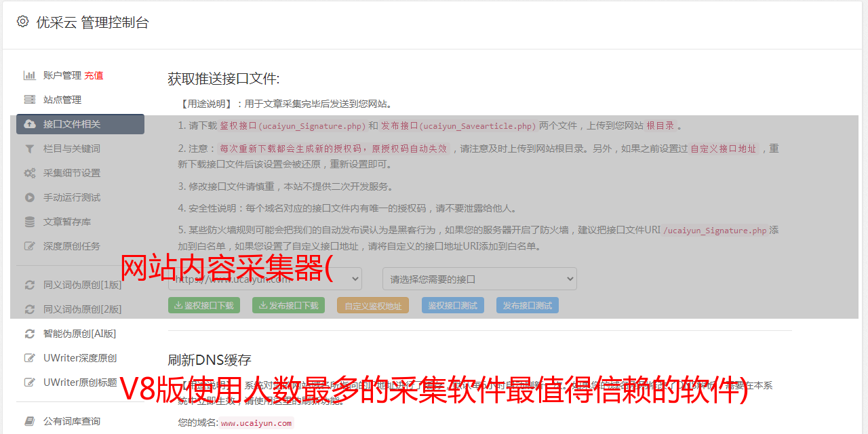Viewport: 868px width, 434px height.
Task: Click the bar chart icon for 账户管理
Action: 30,75
